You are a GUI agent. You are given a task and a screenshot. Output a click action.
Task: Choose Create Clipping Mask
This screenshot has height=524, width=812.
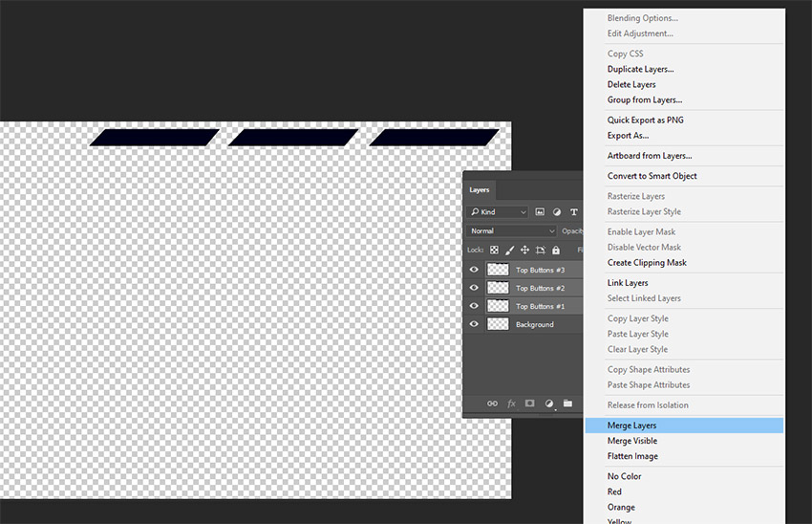[x=647, y=263]
